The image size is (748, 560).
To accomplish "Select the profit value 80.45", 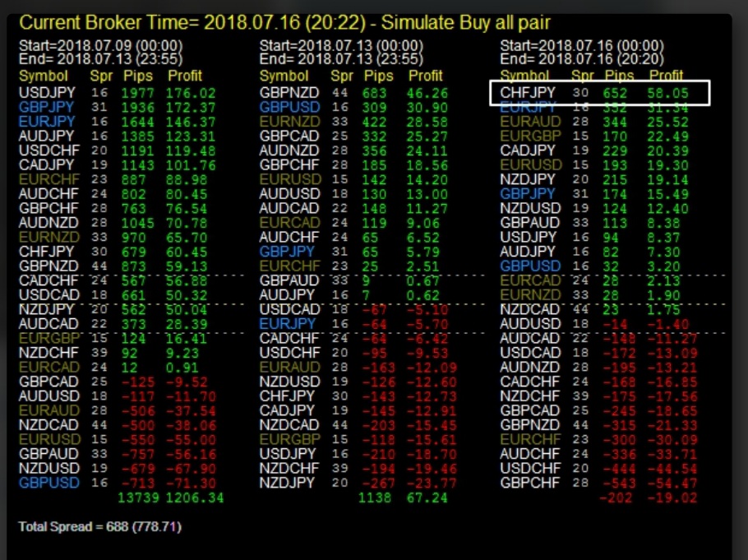I will click(187, 194).
